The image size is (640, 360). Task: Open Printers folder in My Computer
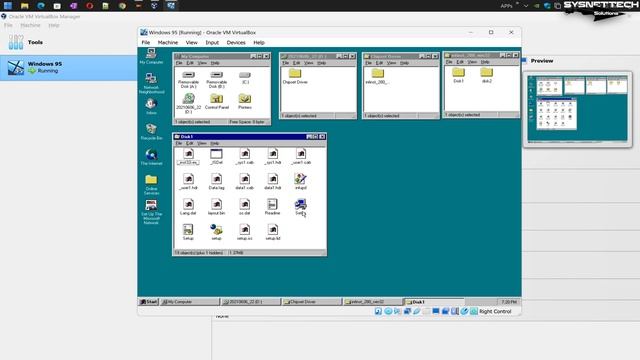pyautogui.click(x=244, y=101)
